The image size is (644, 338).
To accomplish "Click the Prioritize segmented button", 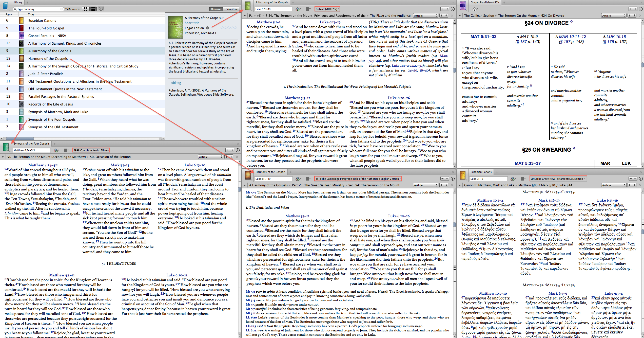I will coord(231,9).
